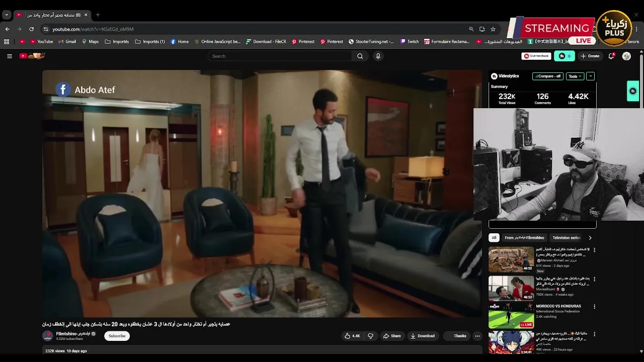644x362 pixels.
Task: Open the Importés (1) bookmarks folder
Action: [150, 42]
